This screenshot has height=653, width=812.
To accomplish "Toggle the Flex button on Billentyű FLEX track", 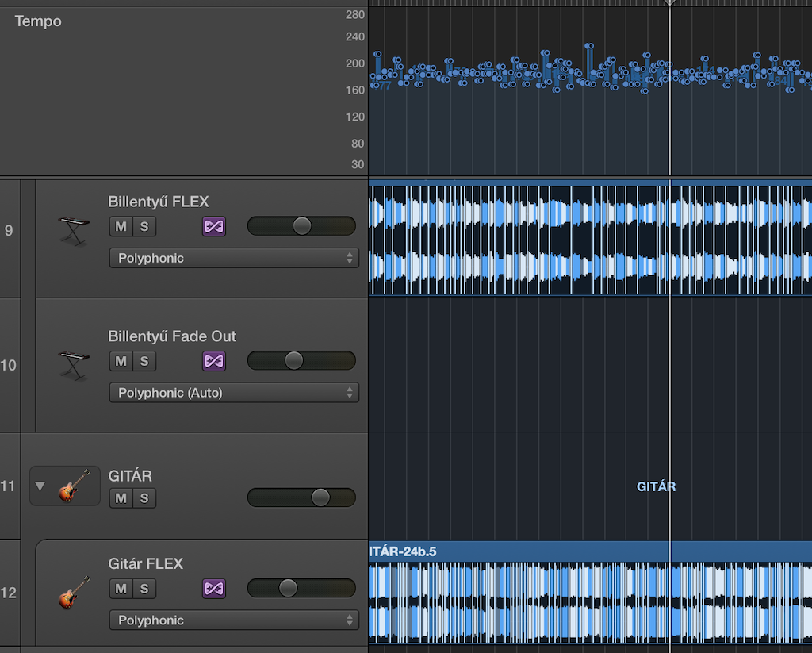I will click(x=214, y=227).
